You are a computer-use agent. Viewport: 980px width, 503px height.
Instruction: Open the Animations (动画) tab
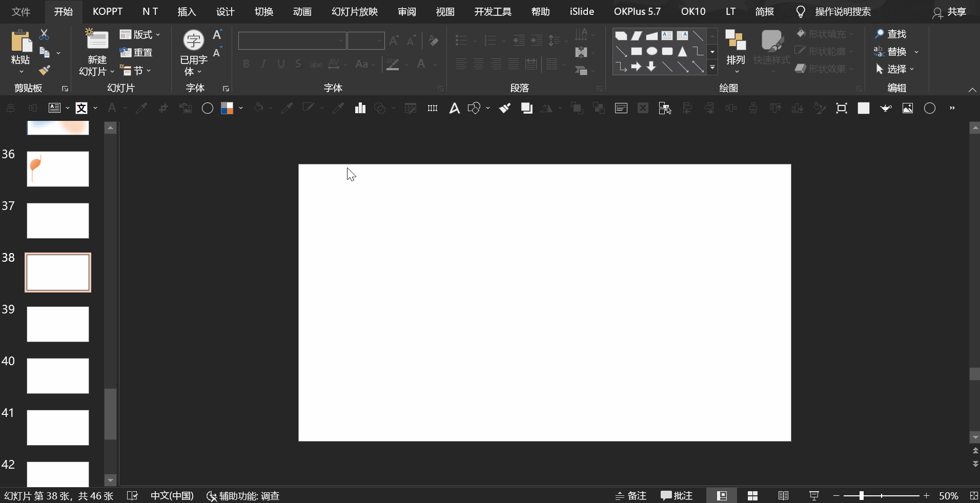pos(302,12)
